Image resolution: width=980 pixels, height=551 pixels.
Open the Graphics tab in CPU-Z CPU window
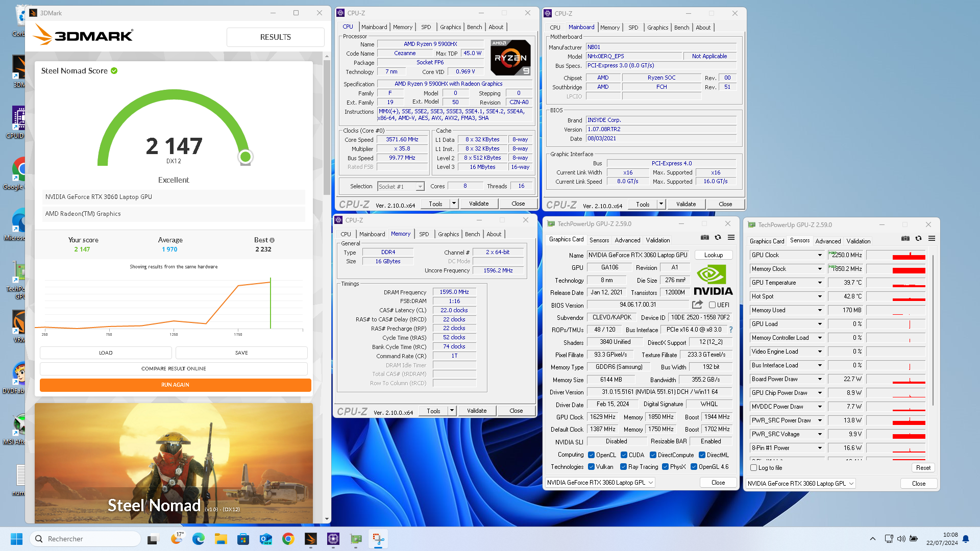(x=450, y=27)
